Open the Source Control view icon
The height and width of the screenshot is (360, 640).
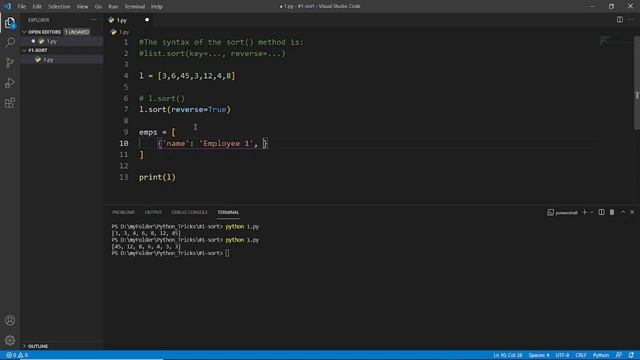click(10, 62)
